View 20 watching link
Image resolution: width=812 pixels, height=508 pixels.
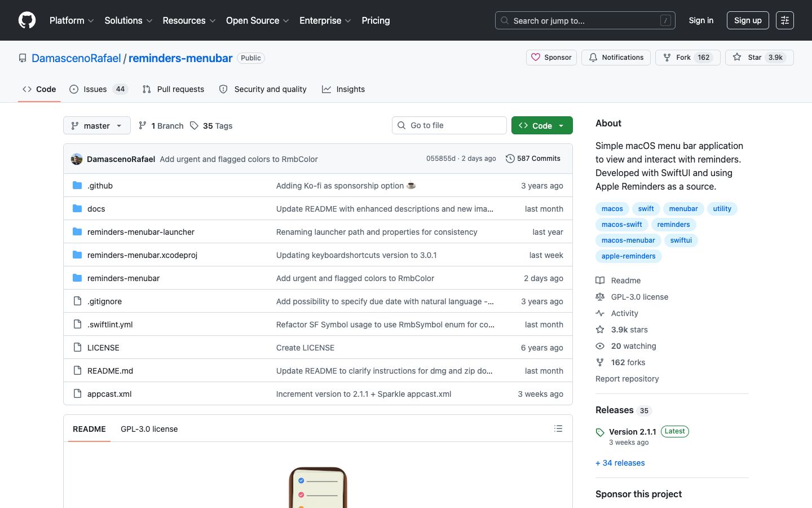pos(626,346)
